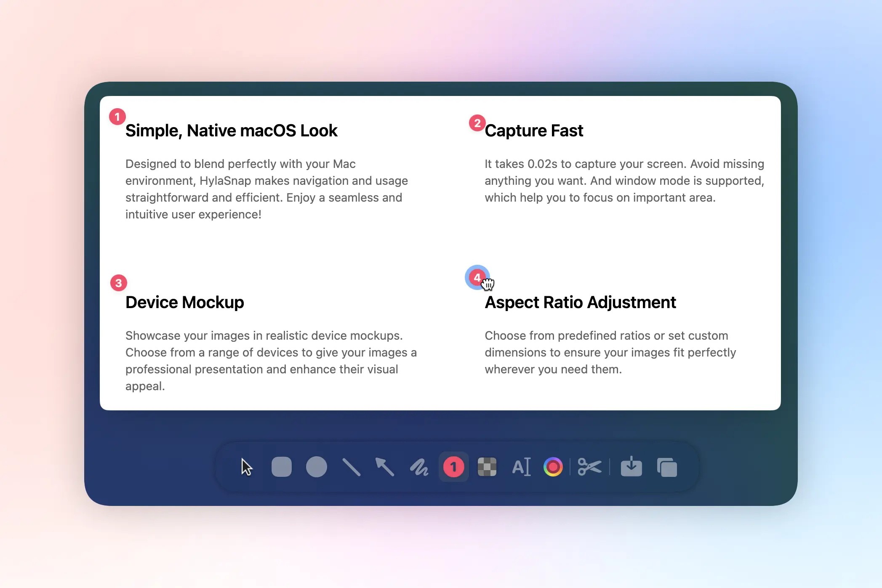
Task: Click the "Device Mockup" heading
Action: pyautogui.click(x=185, y=302)
